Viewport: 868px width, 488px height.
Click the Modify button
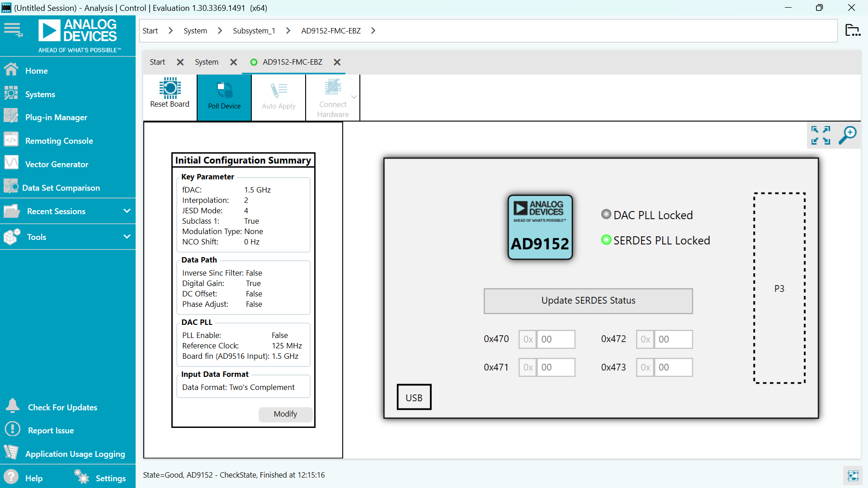click(285, 414)
